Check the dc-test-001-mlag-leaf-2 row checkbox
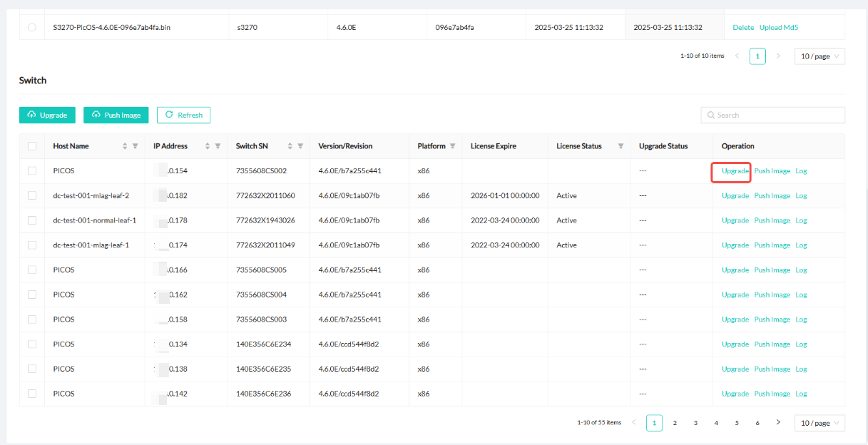 point(32,195)
